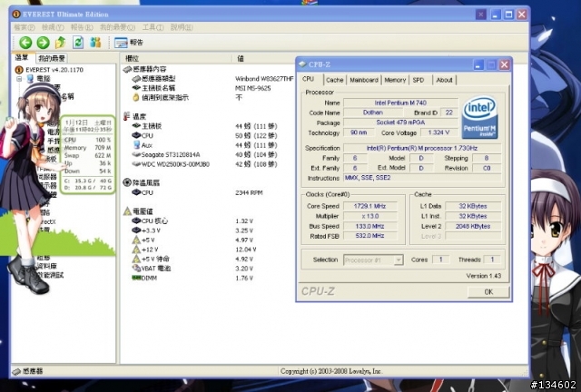This screenshot has width=581, height=392.
Task: Click the WDC WD2500KS drive icon
Action: point(136,164)
